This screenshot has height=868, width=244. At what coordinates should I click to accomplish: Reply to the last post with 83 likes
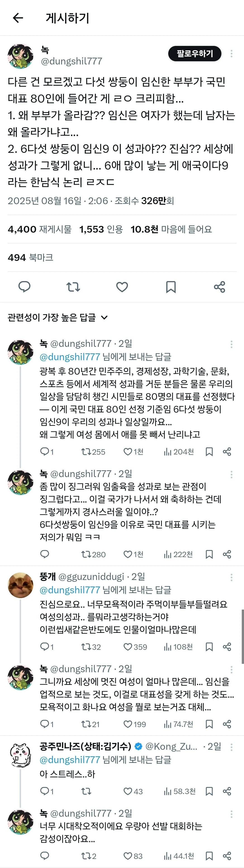click(x=45, y=856)
